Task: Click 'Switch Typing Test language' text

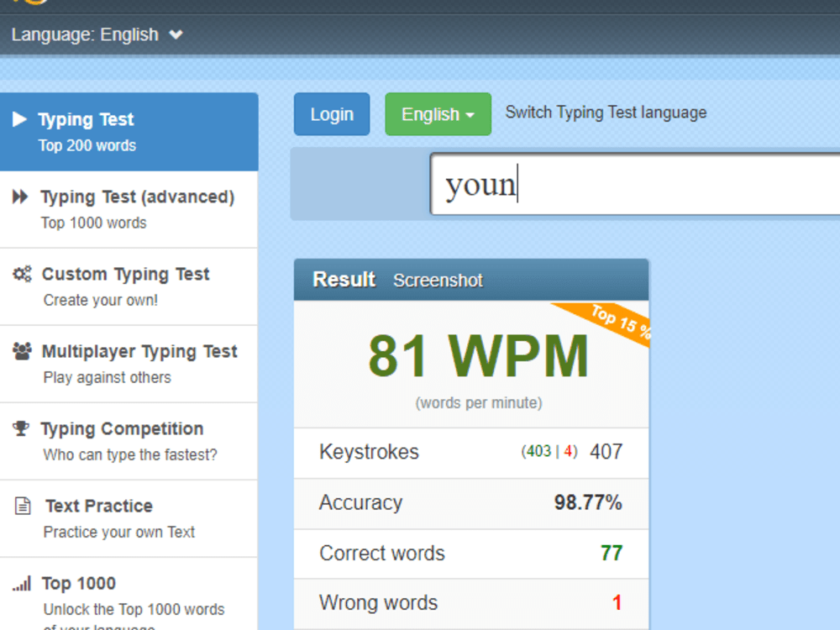Action: click(x=606, y=113)
